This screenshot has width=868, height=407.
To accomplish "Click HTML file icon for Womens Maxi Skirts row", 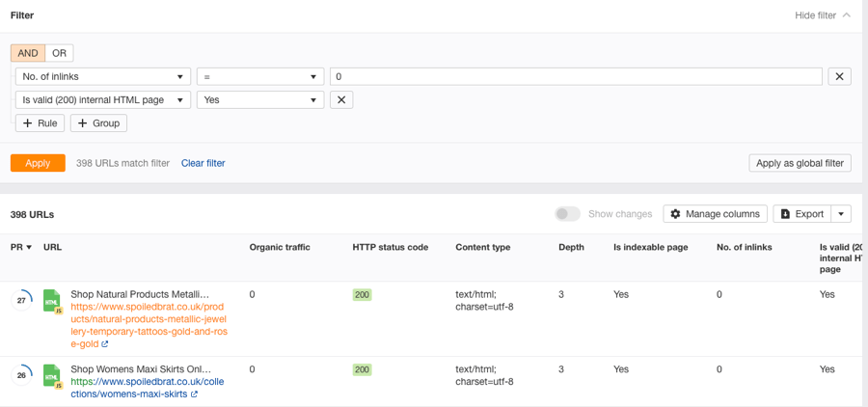I will [x=52, y=375].
